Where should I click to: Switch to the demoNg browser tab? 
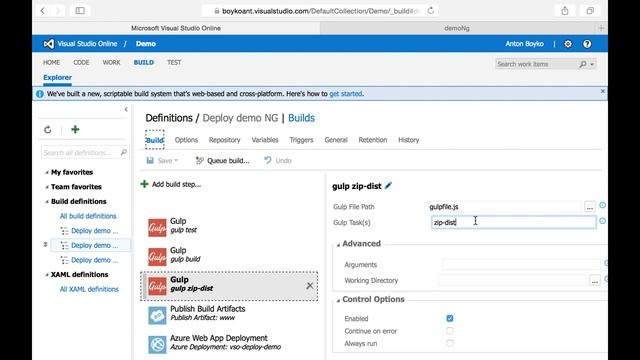point(457,28)
